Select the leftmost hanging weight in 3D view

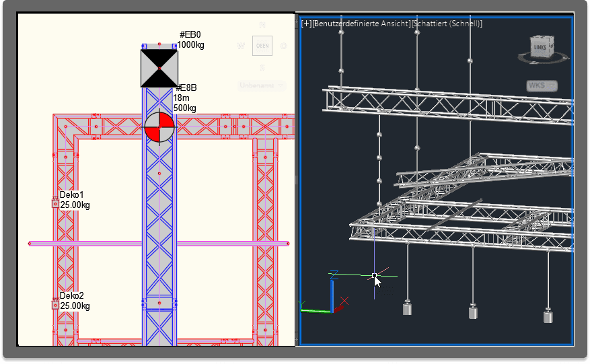tap(407, 307)
